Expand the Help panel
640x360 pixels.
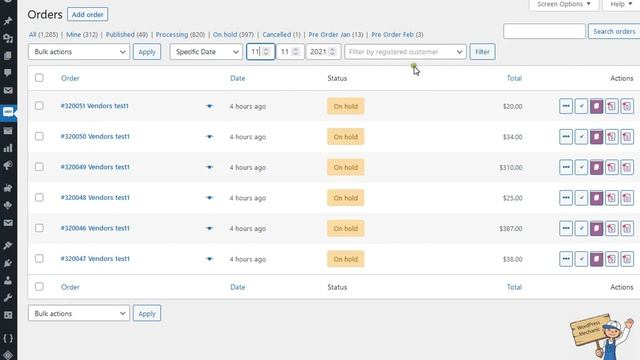pos(621,4)
